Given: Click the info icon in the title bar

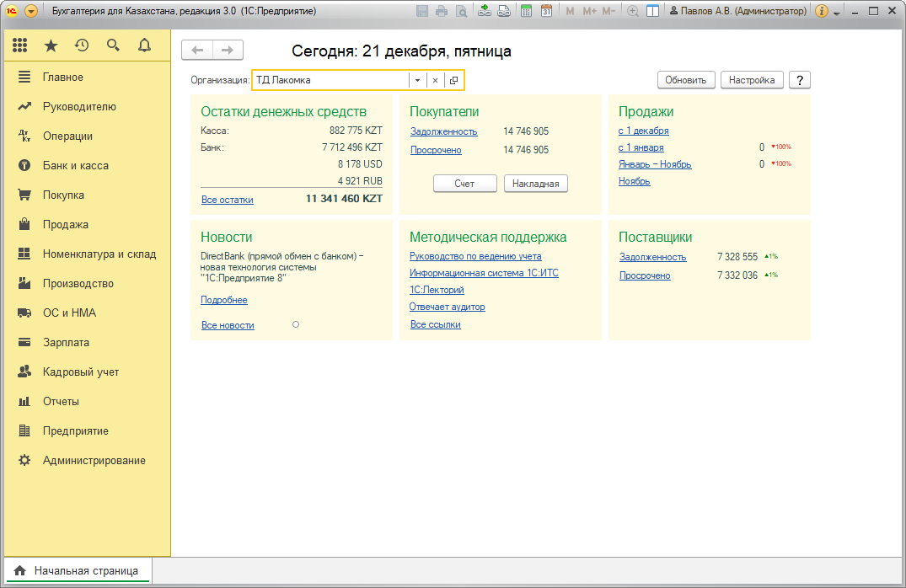Looking at the screenshot, I should pyautogui.click(x=822, y=11).
